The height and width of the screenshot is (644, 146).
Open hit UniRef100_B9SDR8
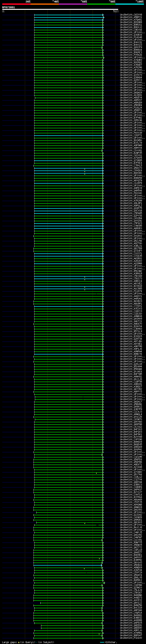131,22
